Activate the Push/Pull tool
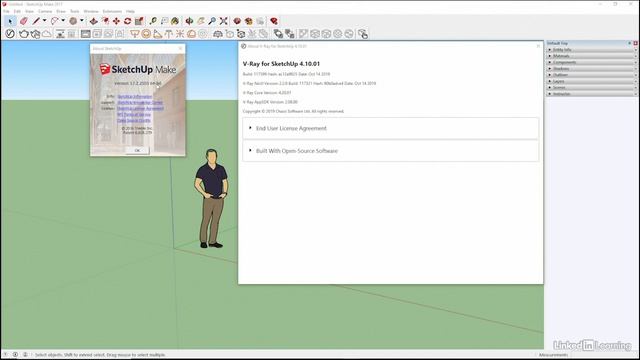This screenshot has width=640, height=360. [x=93, y=21]
